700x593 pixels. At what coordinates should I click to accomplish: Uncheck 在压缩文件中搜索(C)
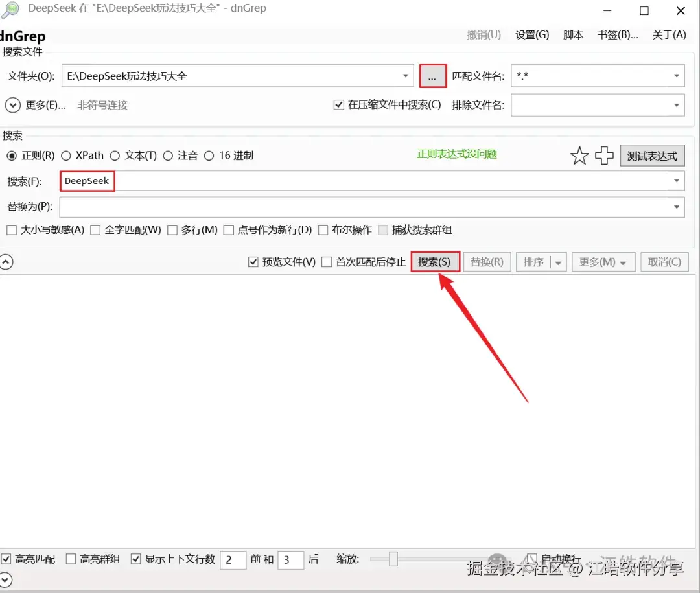pyautogui.click(x=338, y=105)
